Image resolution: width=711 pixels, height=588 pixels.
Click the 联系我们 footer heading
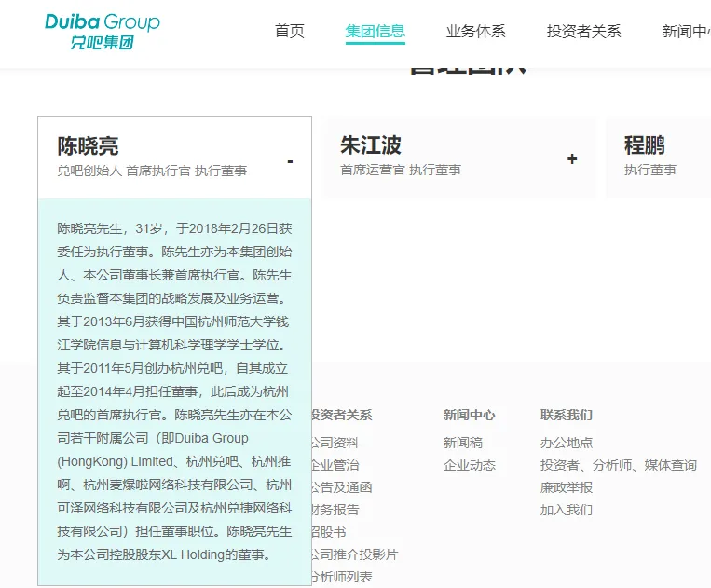click(x=567, y=415)
